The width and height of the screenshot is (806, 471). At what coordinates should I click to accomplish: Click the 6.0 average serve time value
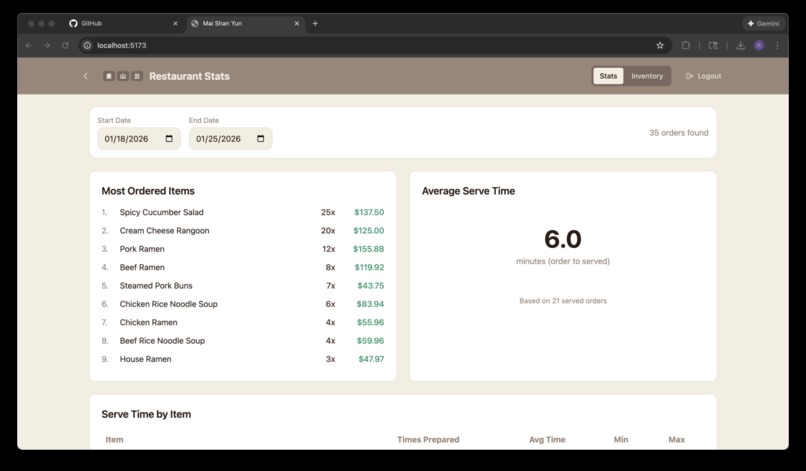coord(563,239)
